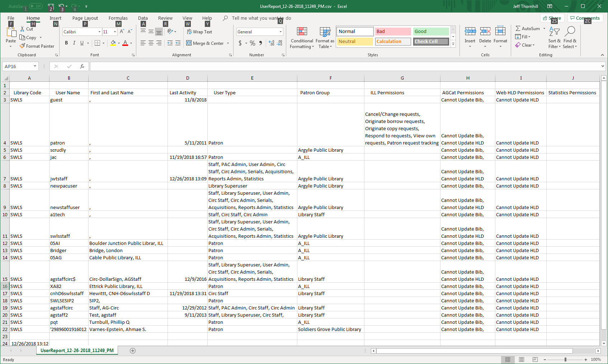Screen dimensions: 608x364
Task: Apply percent style format
Action: click(253, 43)
